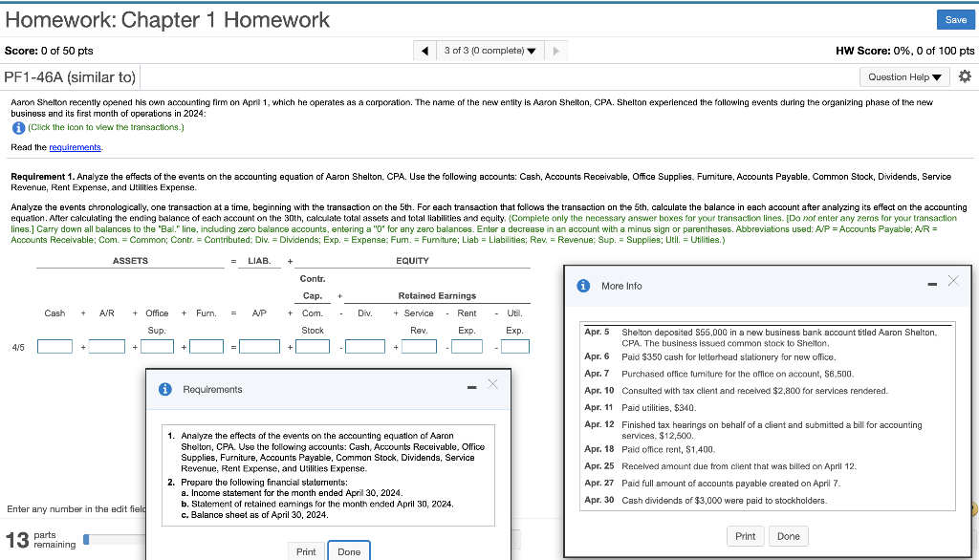
Task: Go to next question arrow
Action: 555,51
